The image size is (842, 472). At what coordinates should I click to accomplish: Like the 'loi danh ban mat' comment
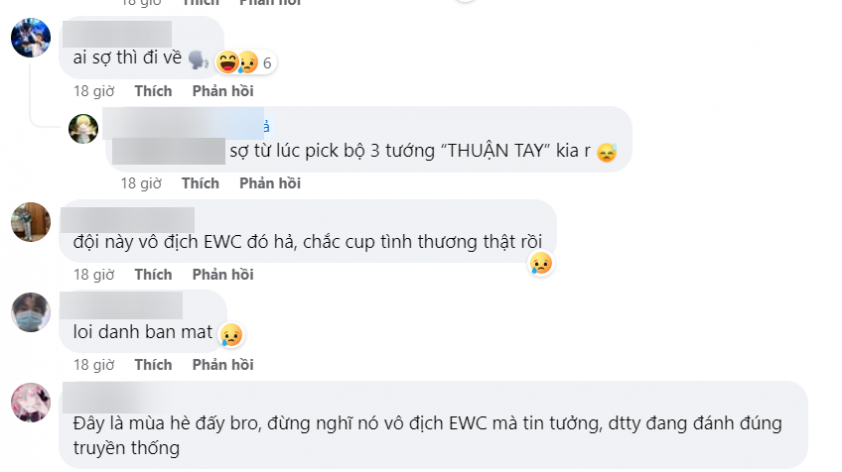click(153, 365)
